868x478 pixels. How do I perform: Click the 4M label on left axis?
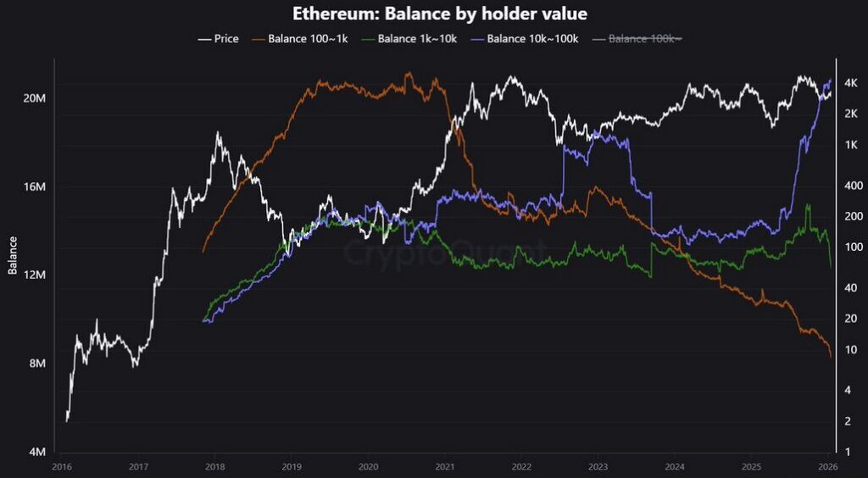tap(36, 452)
